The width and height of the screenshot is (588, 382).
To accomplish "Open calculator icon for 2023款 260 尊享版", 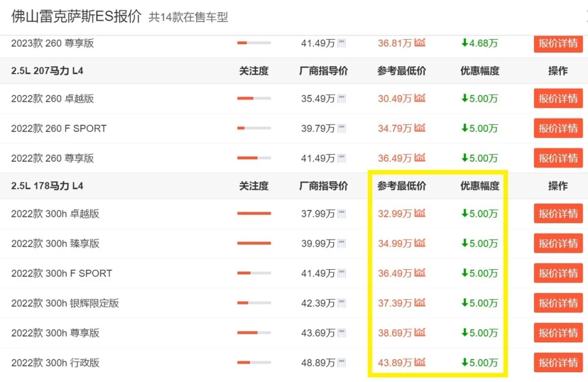I will click(x=342, y=43).
